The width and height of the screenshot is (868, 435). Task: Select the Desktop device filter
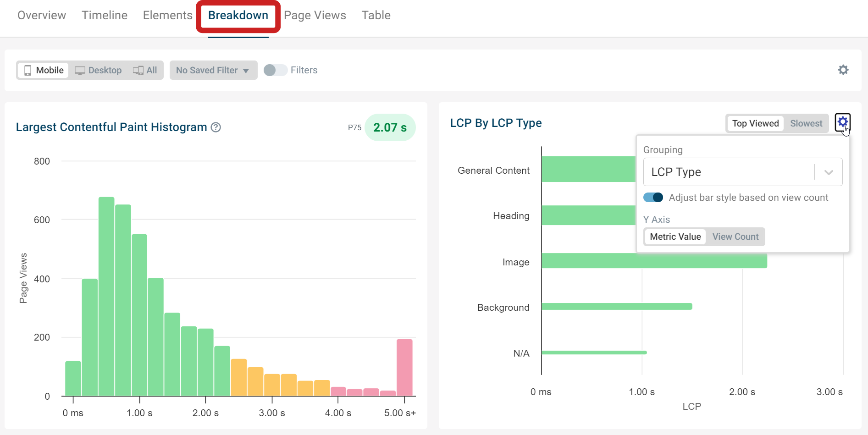click(x=98, y=70)
